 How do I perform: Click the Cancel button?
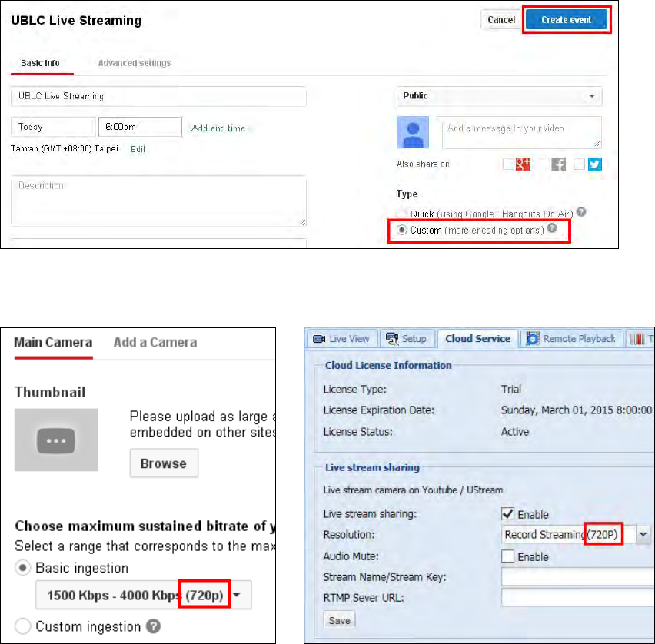click(500, 20)
